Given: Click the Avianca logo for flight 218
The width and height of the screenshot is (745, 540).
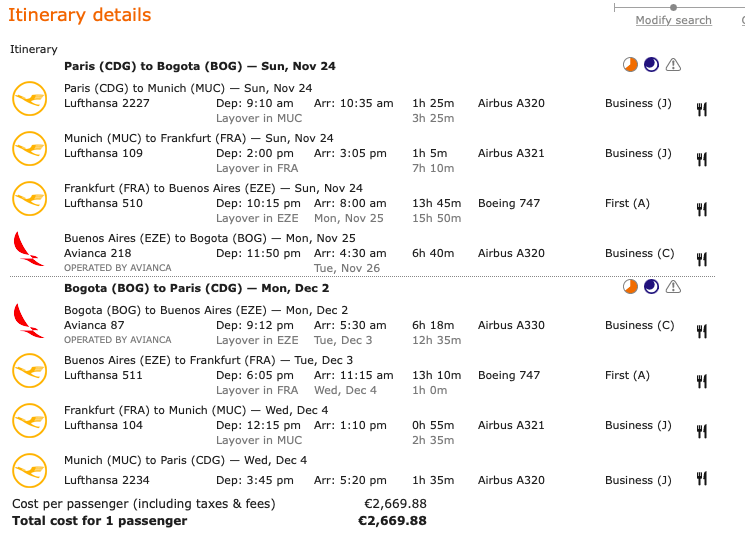Looking at the screenshot, I should (30, 248).
